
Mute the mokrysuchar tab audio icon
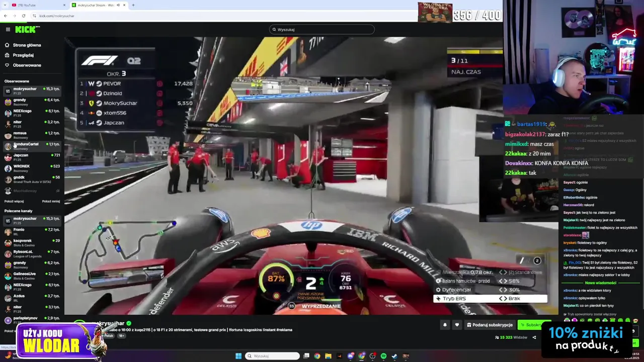[x=118, y=5]
